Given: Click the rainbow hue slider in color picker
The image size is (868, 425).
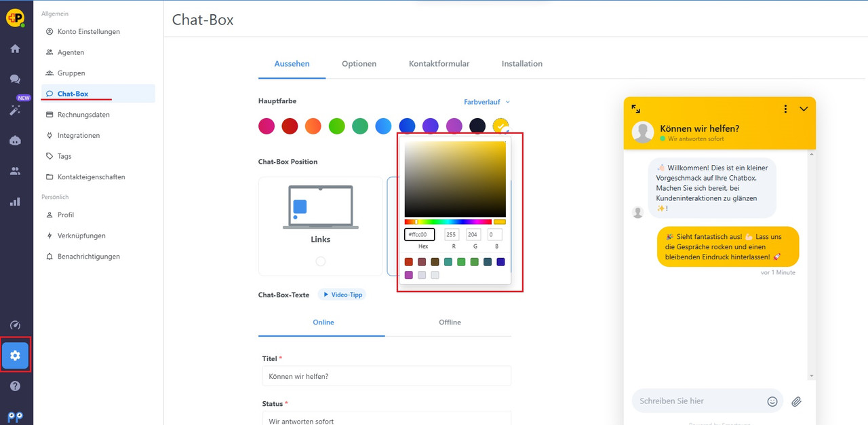Looking at the screenshot, I should tap(448, 222).
